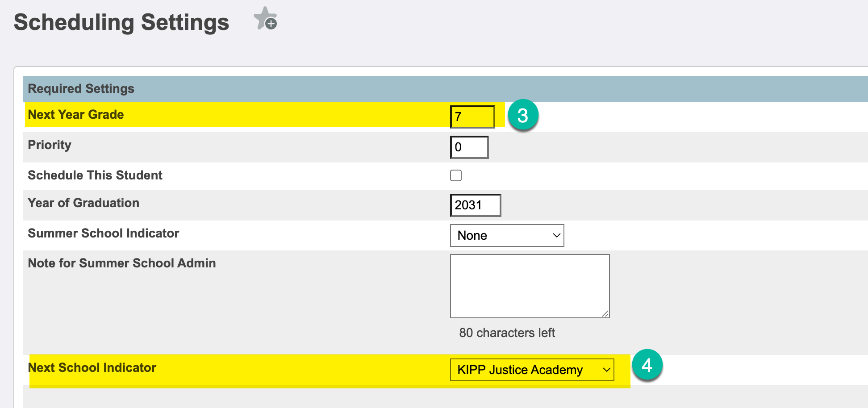Viewport: 868px width, 408px height.
Task: Click the Summer School Indicator label
Action: tap(103, 233)
